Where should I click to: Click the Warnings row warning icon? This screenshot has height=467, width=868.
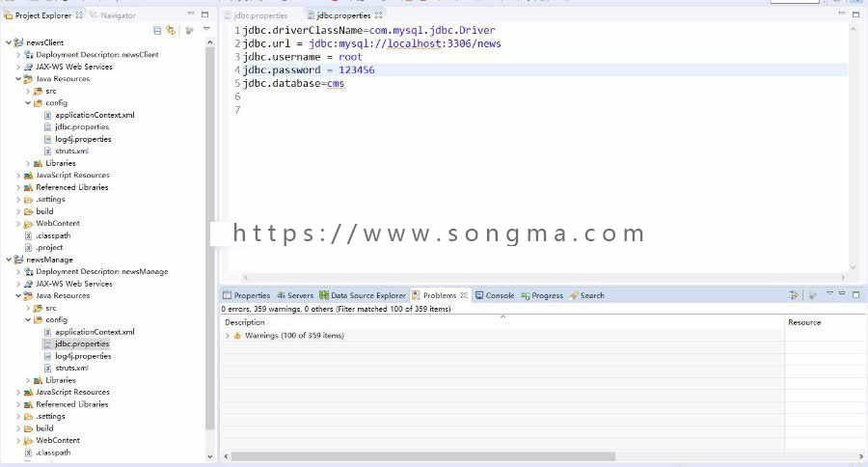pyautogui.click(x=237, y=336)
